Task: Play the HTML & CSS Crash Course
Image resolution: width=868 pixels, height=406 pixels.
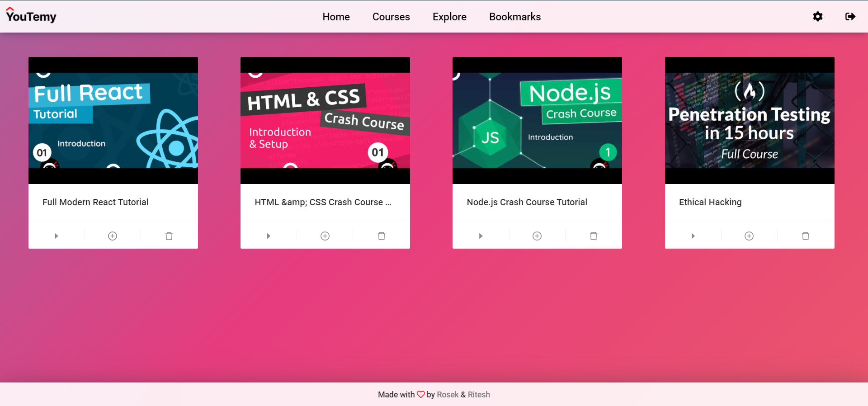Action: click(269, 236)
